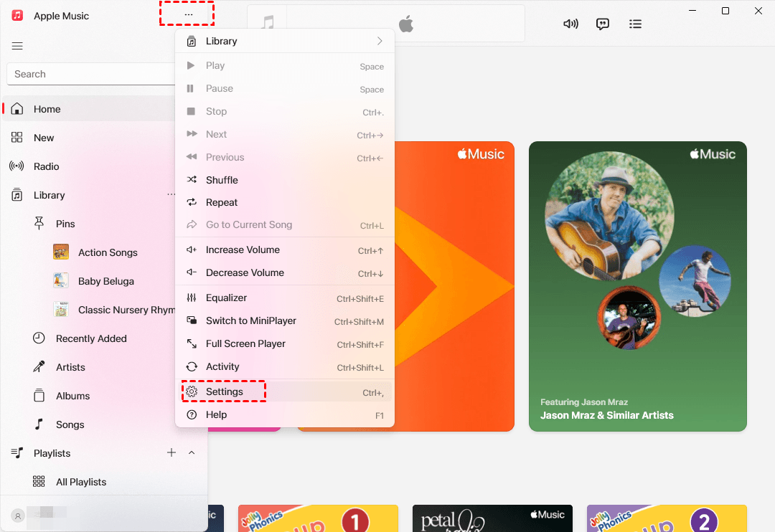Screen dimensions: 775x532
Task: Show lyrics with speech bubble icon
Action: click(x=603, y=24)
